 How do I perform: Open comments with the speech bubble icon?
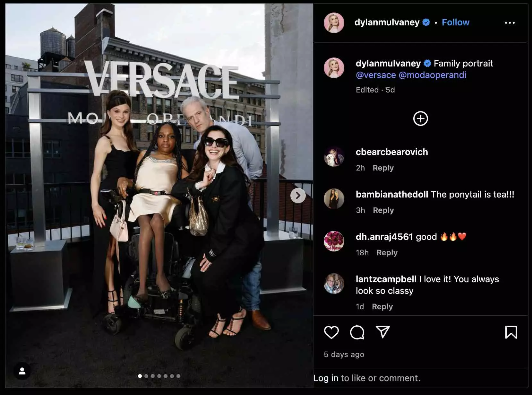(x=357, y=332)
